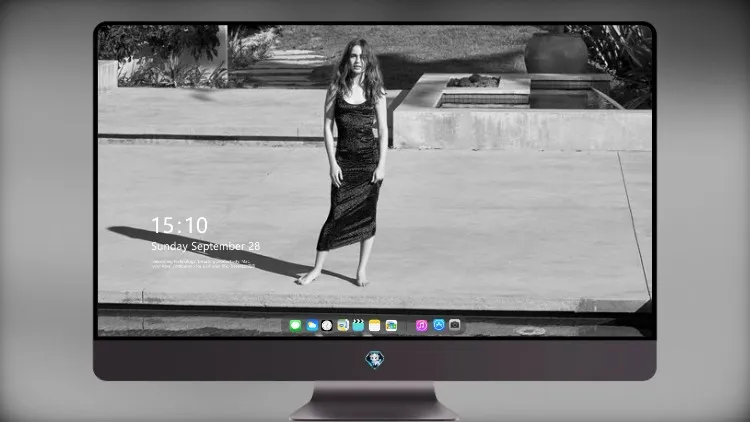Screen dimensions: 750x422
Task: Open the Camera app in the dock
Action: coord(455,325)
